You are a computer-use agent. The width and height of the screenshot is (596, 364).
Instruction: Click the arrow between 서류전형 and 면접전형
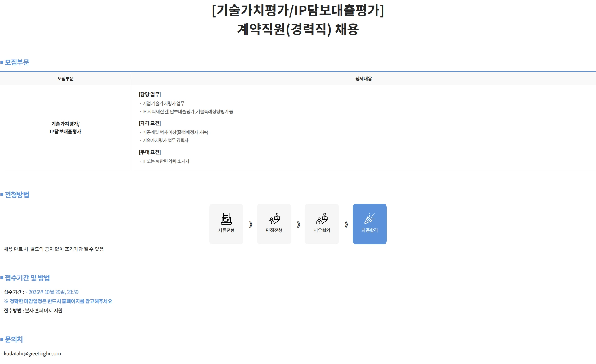tap(251, 224)
